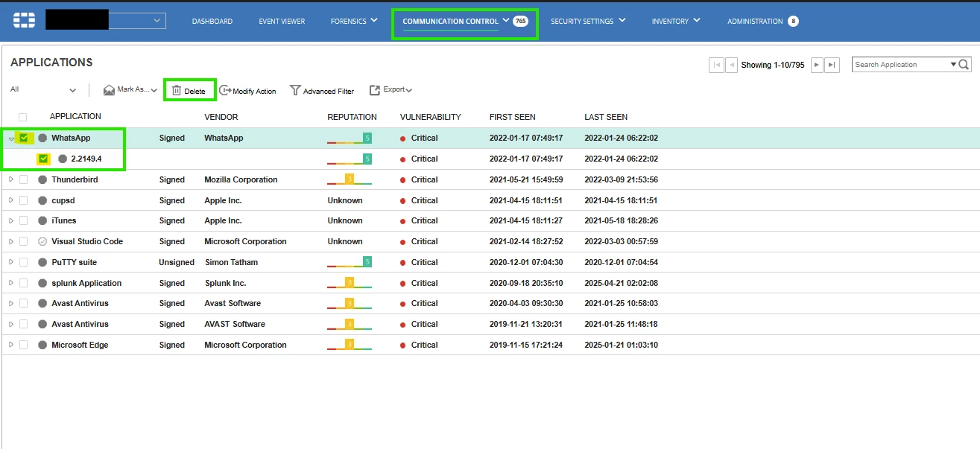Check the Thunderbird row checkbox
This screenshot has width=980, height=449.
click(x=23, y=179)
